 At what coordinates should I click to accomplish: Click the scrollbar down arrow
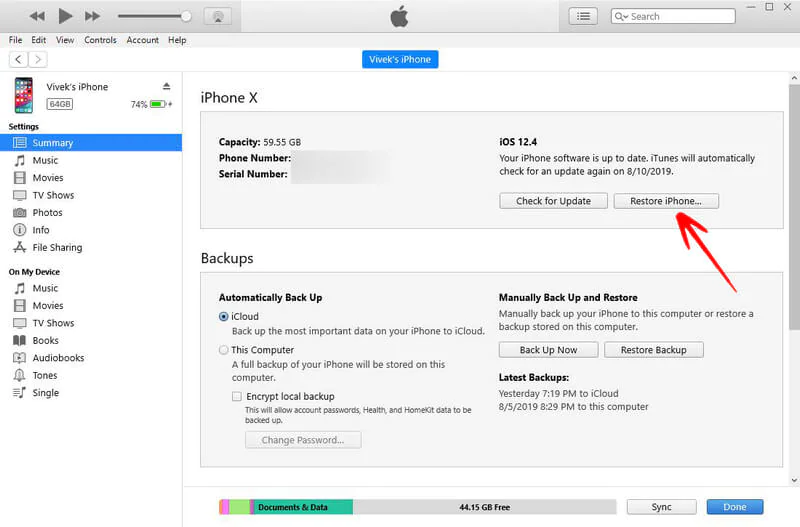tap(794, 480)
